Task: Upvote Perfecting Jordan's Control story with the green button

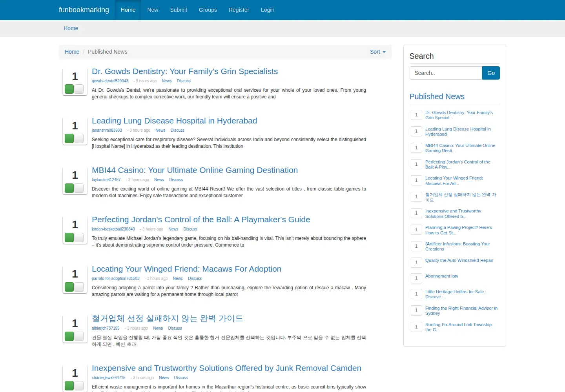Action: pyautogui.click(x=69, y=238)
